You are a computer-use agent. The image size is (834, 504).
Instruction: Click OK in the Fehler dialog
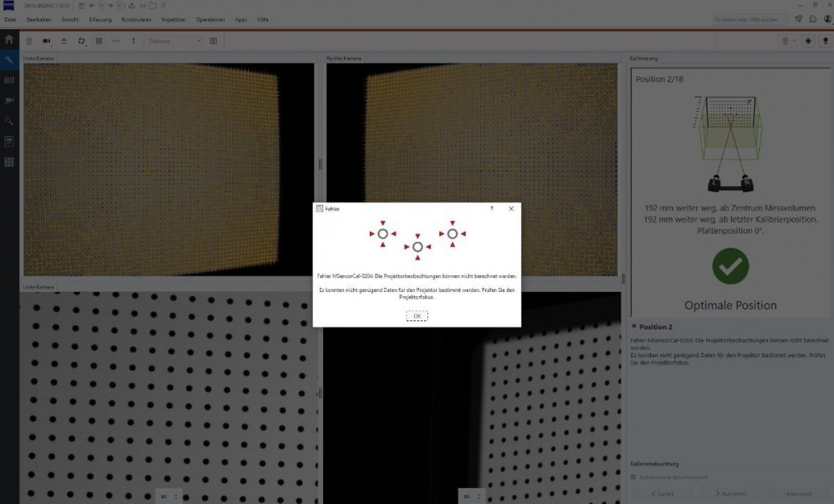[417, 316]
